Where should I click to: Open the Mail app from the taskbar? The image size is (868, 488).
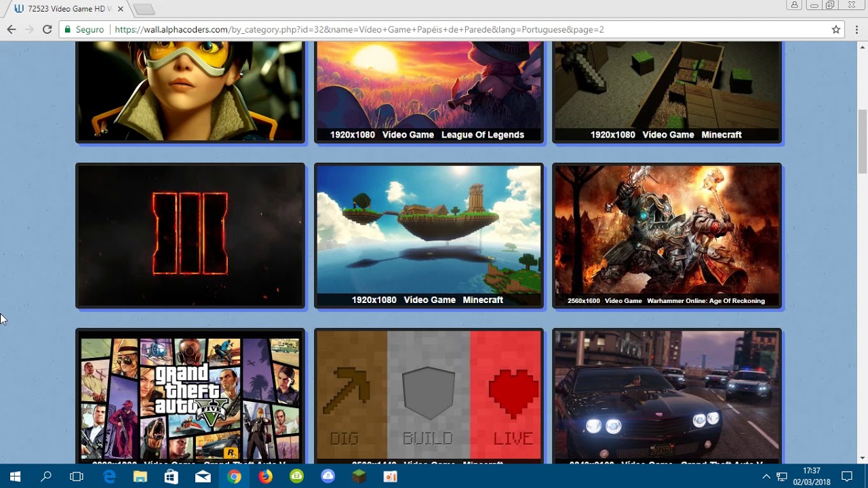tap(203, 476)
